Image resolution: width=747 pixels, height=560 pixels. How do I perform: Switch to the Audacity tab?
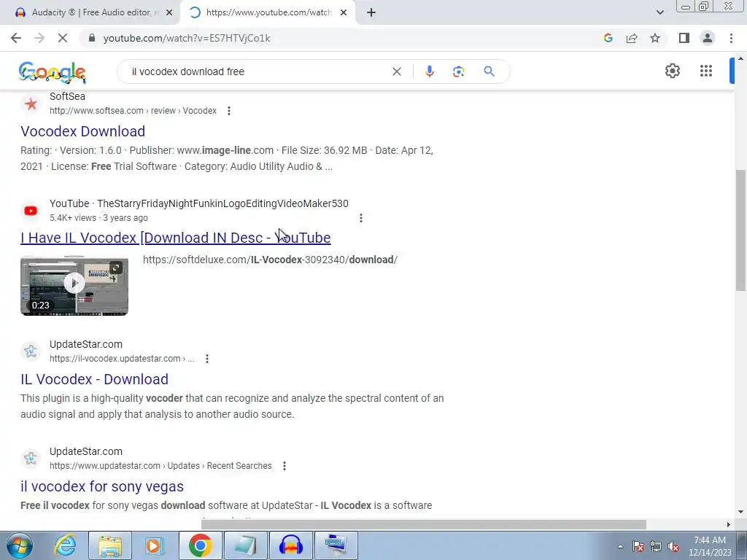coord(90,12)
